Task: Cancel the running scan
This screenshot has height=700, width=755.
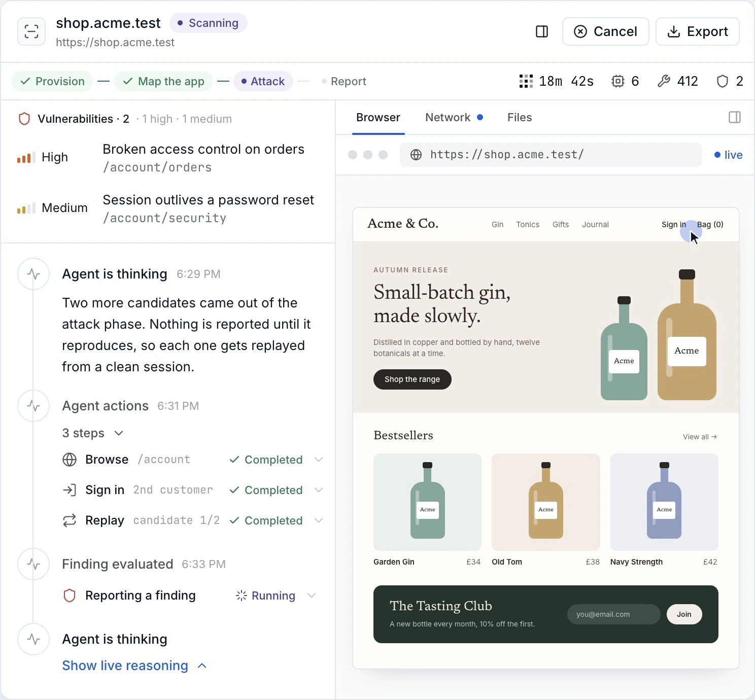Action: [x=605, y=31]
